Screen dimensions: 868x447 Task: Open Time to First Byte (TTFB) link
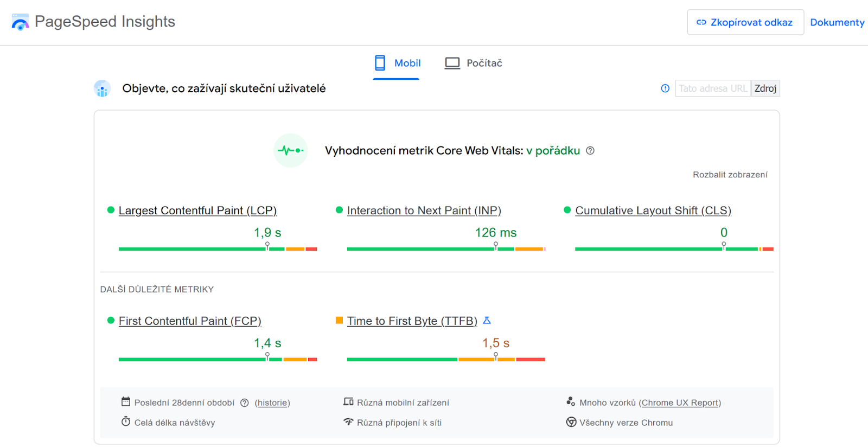[412, 321]
